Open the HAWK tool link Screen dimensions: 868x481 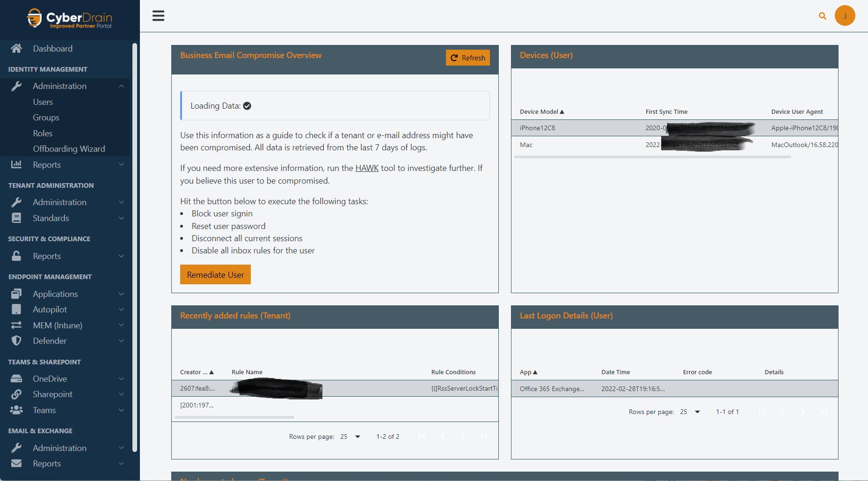(367, 168)
